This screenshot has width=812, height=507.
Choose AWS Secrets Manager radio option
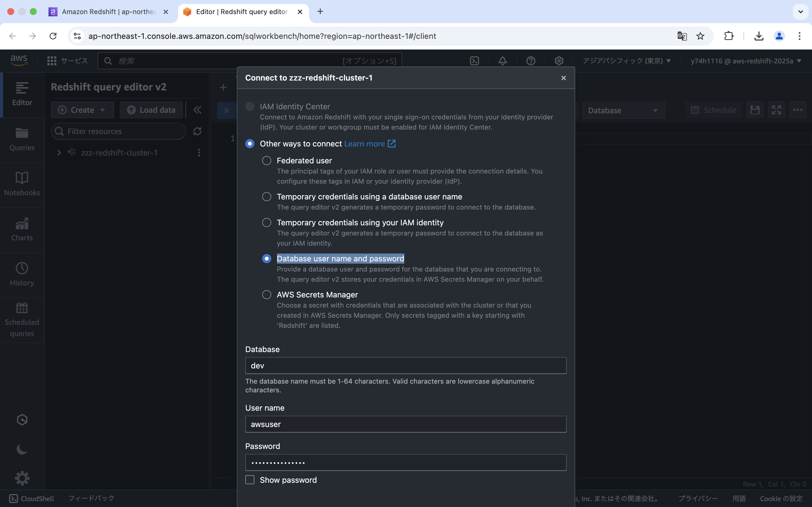pos(266,294)
